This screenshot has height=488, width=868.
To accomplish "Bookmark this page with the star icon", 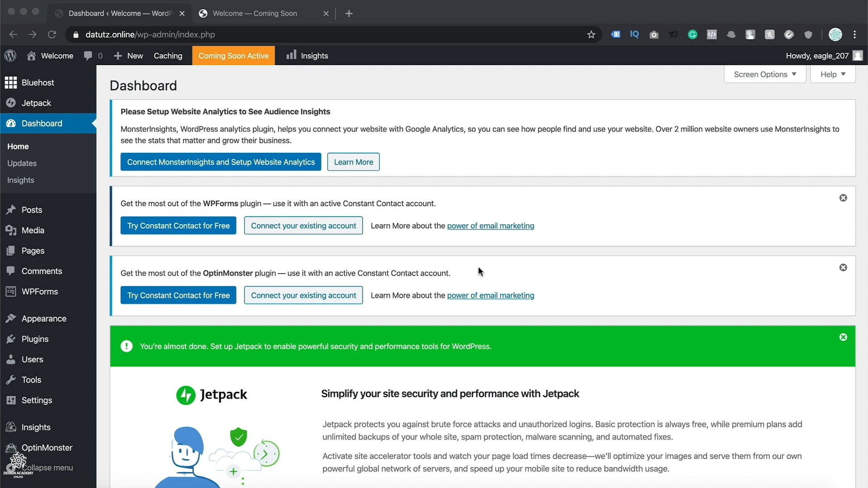I will [x=591, y=34].
